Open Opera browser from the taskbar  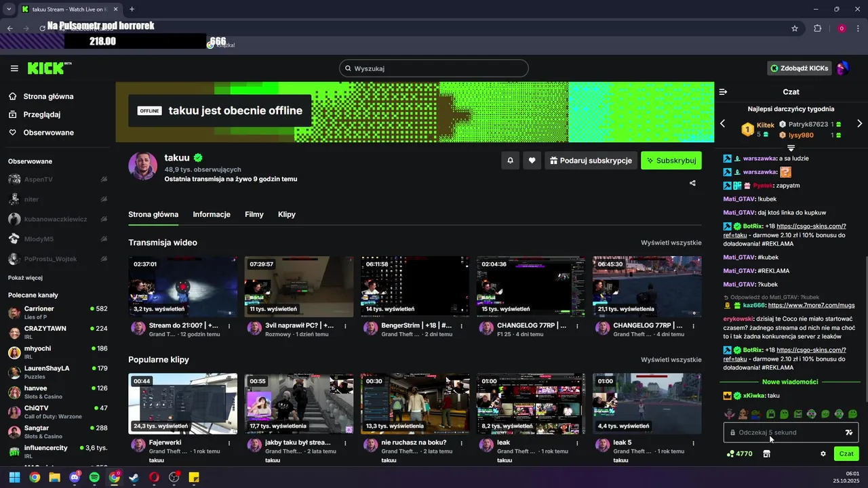(x=154, y=477)
